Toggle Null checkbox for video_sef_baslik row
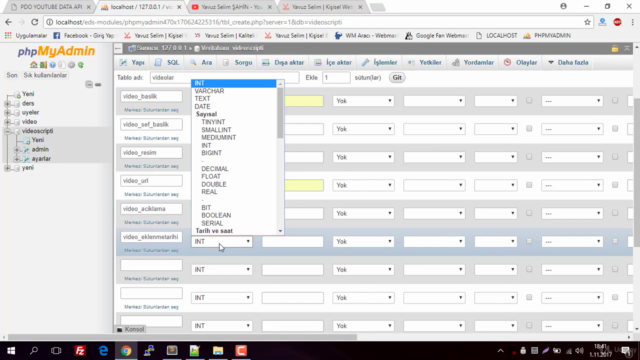 click(x=529, y=129)
